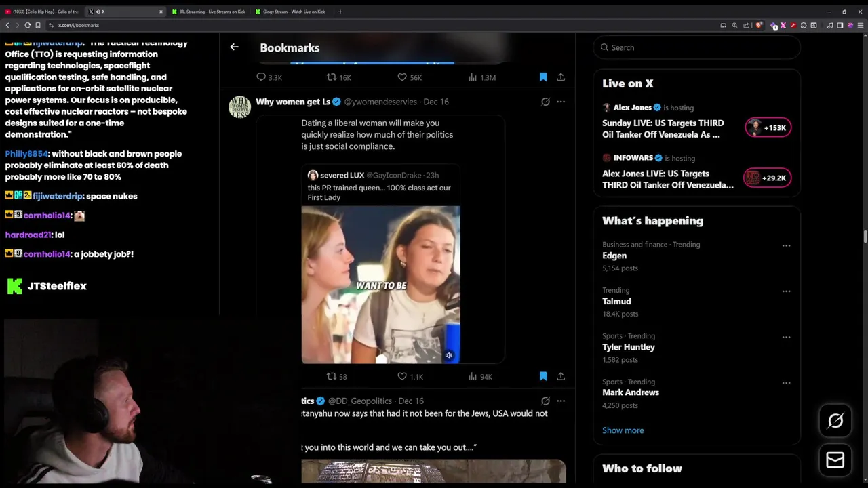Image resolution: width=868 pixels, height=488 pixels.
Task: Focus the X Search field
Action: pos(696,47)
